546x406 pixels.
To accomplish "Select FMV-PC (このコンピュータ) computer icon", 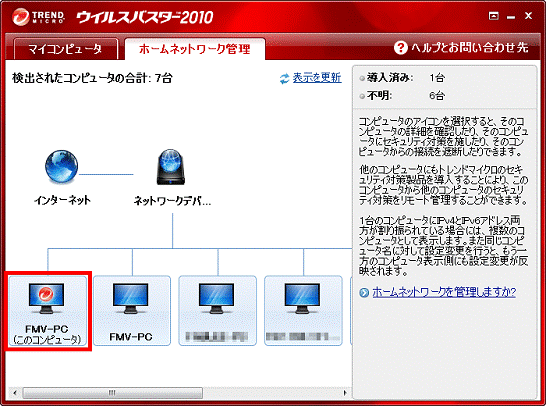I will point(48,311).
